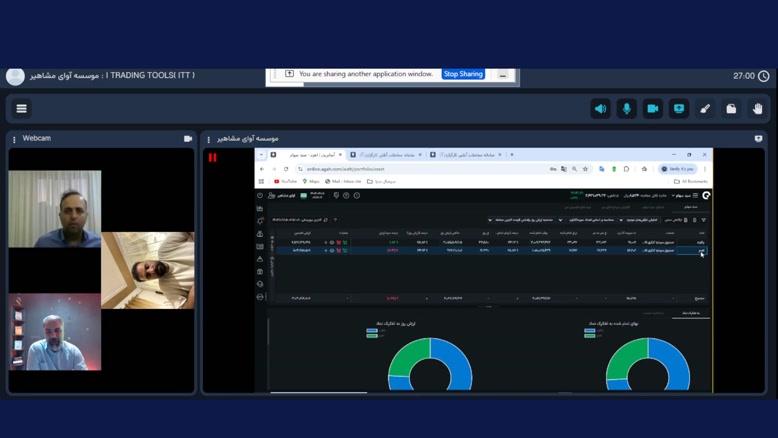
Task: Select the whiteboard brush tool
Action: click(x=705, y=108)
